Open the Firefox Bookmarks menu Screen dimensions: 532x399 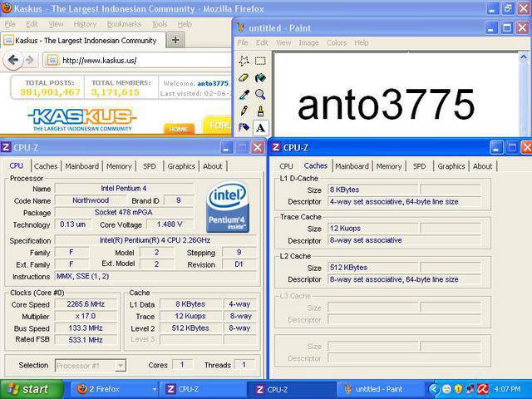click(124, 24)
